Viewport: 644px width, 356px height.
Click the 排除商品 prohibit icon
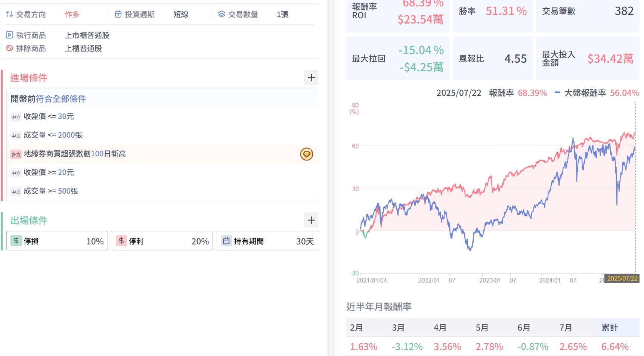(x=10, y=48)
